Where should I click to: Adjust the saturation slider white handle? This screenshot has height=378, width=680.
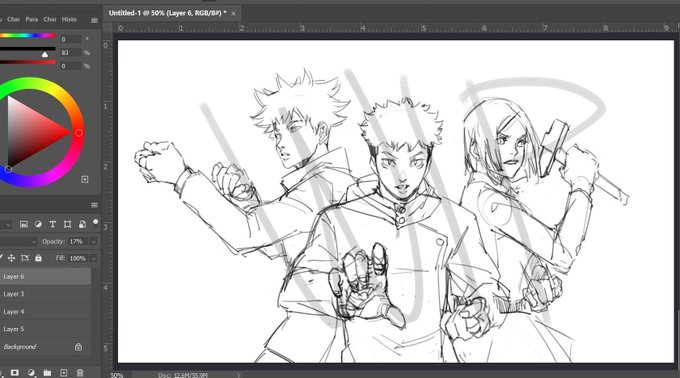(45, 55)
